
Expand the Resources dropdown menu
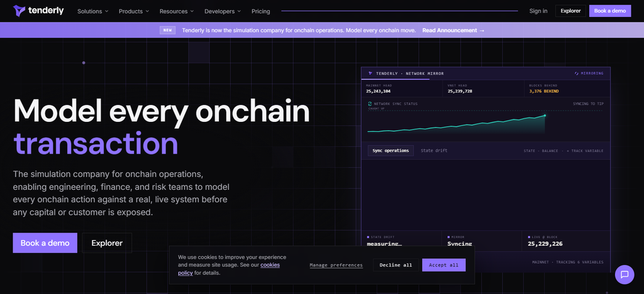pyautogui.click(x=177, y=11)
